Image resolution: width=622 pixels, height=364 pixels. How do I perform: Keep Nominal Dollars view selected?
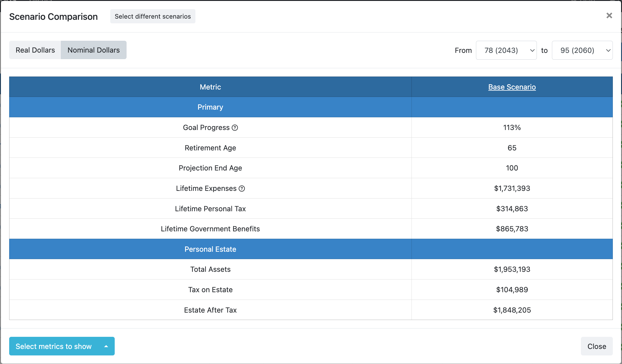pyautogui.click(x=93, y=50)
